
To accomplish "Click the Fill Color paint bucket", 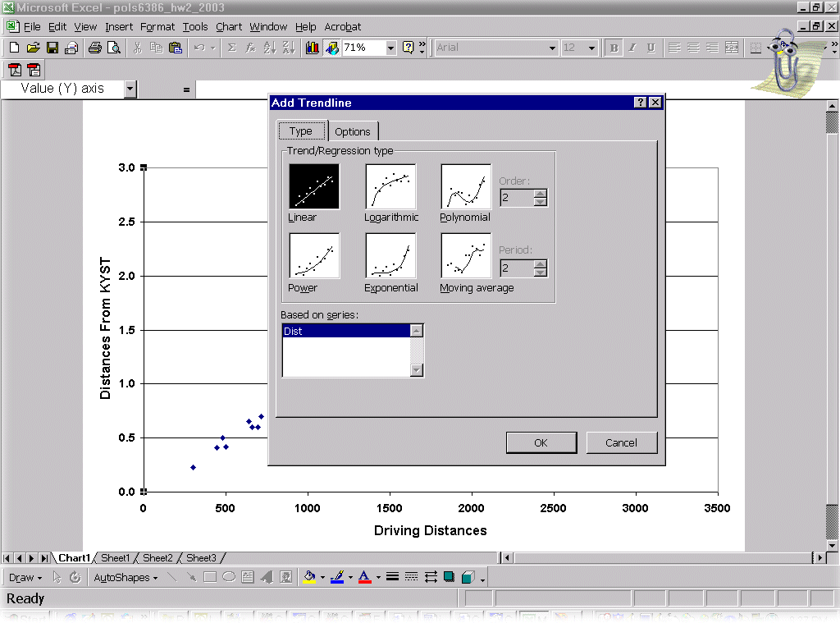I will (x=309, y=577).
